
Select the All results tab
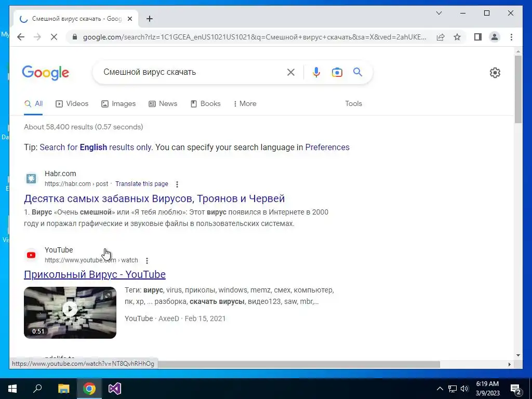tap(34, 104)
